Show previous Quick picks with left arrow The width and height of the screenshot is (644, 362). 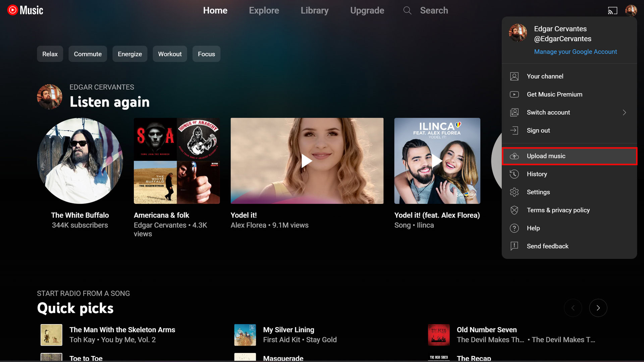tap(573, 308)
